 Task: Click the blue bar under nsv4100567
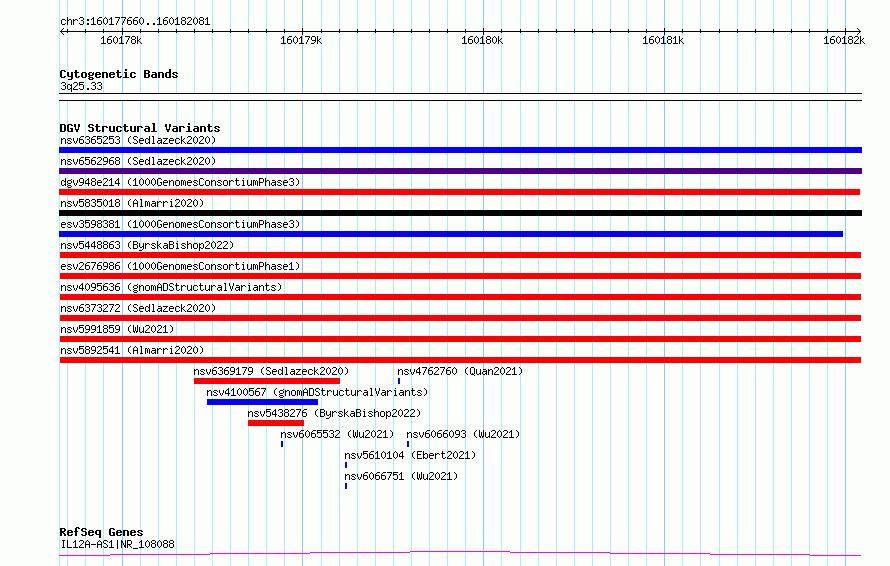(x=262, y=402)
